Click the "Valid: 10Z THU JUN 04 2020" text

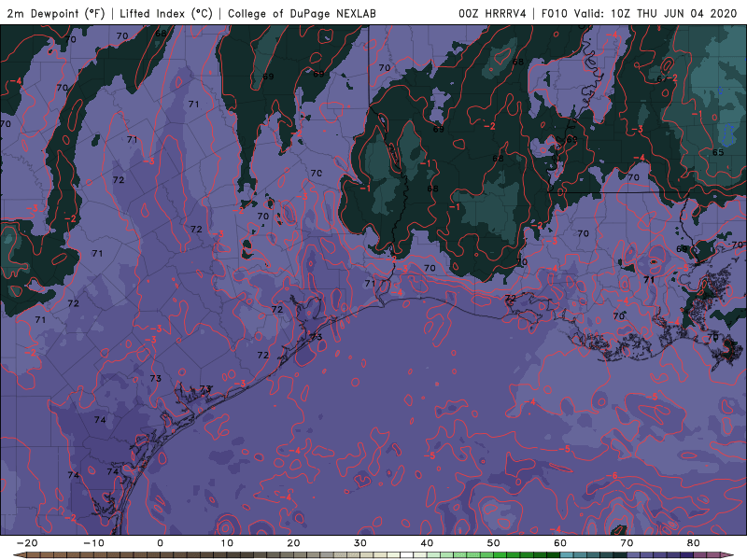[x=655, y=13]
